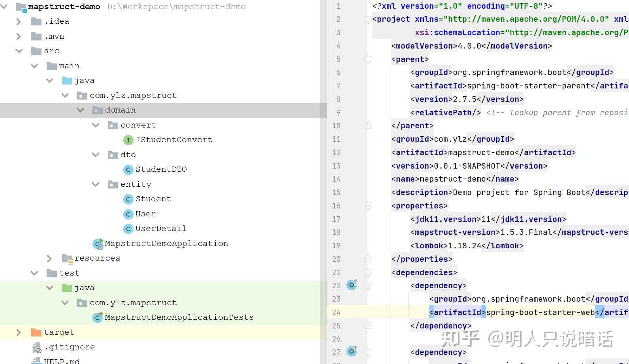Click the .idea folder icon

click(36, 21)
